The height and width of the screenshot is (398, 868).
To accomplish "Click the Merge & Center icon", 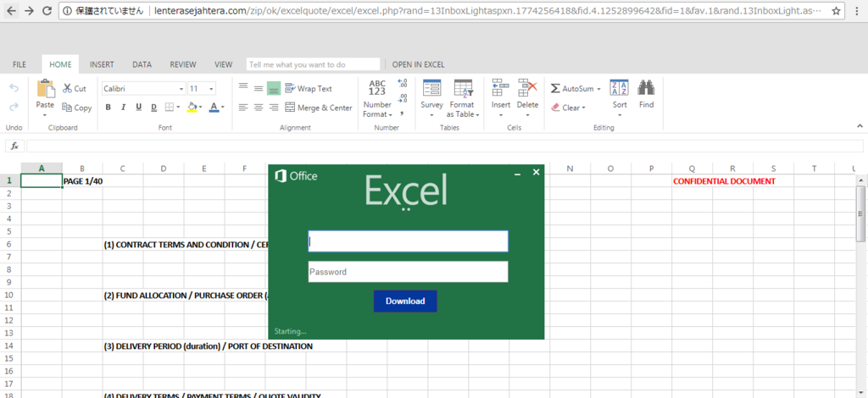I will pyautogui.click(x=290, y=108).
